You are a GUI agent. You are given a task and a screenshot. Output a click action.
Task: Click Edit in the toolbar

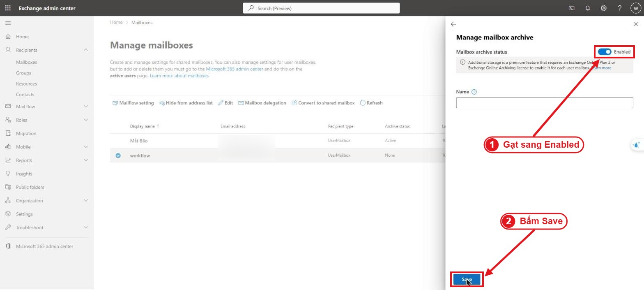(225, 103)
